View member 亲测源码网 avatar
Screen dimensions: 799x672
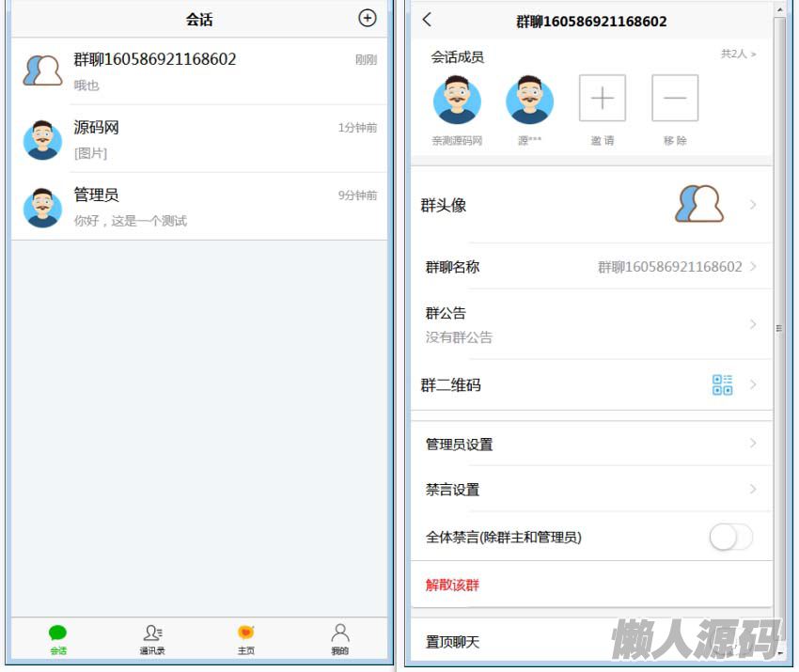tap(457, 100)
